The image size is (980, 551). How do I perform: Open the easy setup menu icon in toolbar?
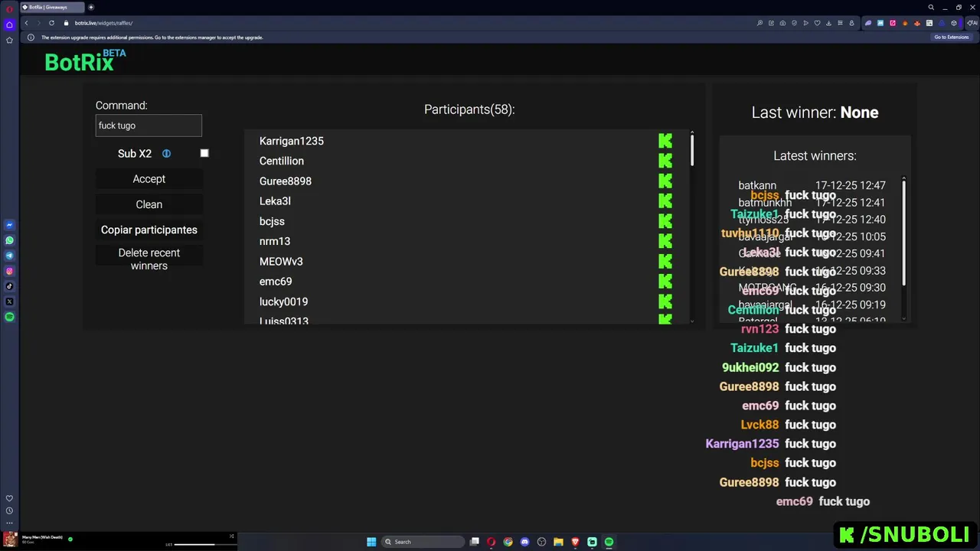[840, 23]
